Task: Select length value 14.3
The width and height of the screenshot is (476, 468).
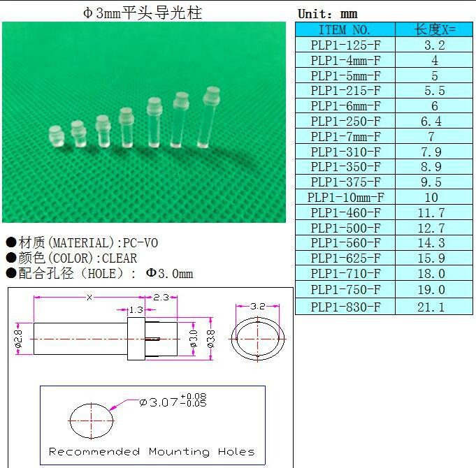Action: click(431, 242)
